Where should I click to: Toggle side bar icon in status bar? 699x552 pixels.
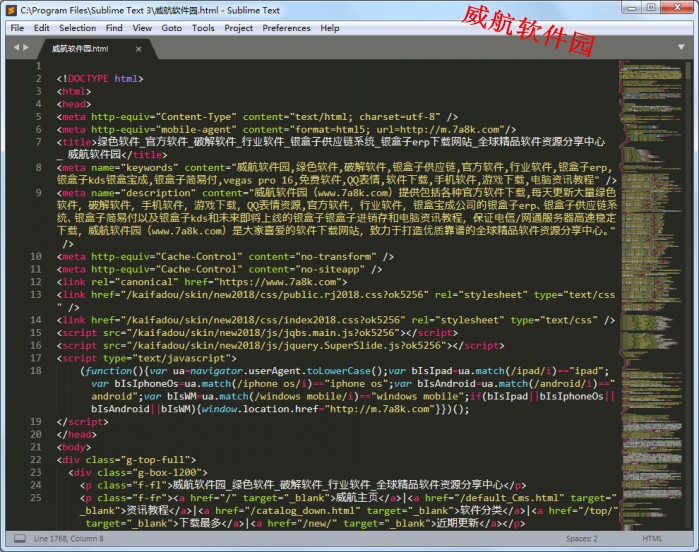[20, 538]
